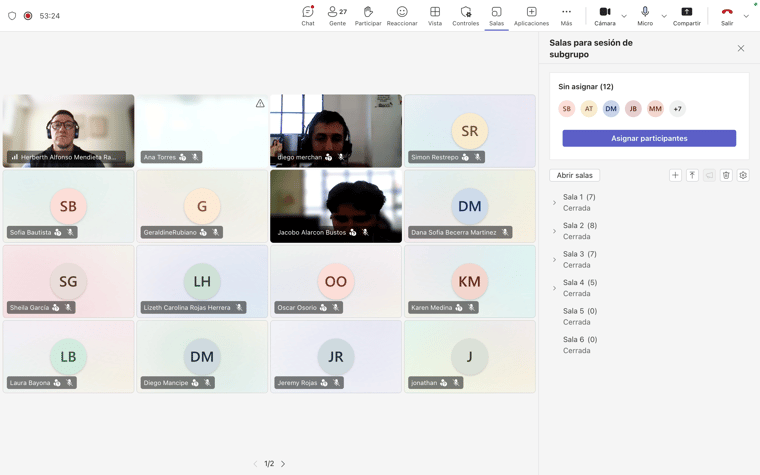Click Jeremy Rojas JR avatar
Viewport: 760px width, 475px height.
(336, 356)
